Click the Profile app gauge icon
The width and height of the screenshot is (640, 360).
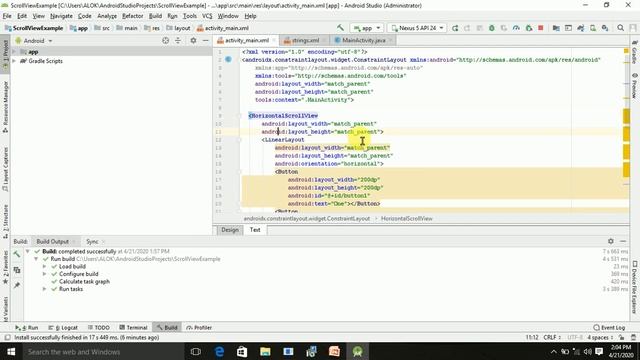(516, 28)
